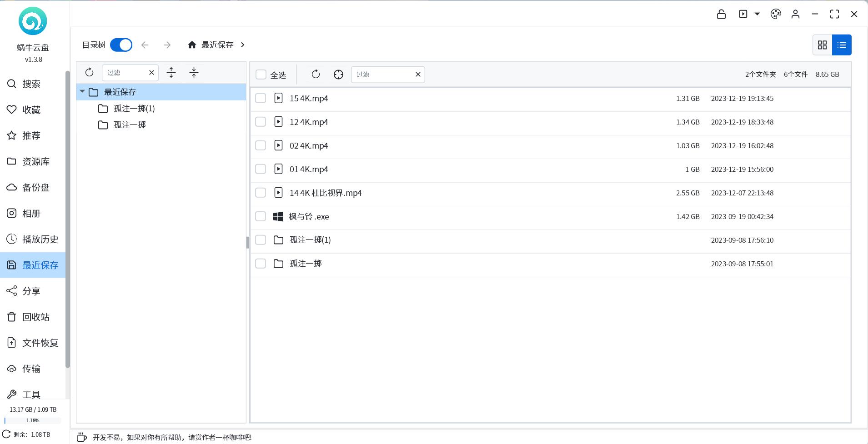Viewport: 868px width, 444px height.
Task: Clear the directory tree filter
Action: pos(151,73)
